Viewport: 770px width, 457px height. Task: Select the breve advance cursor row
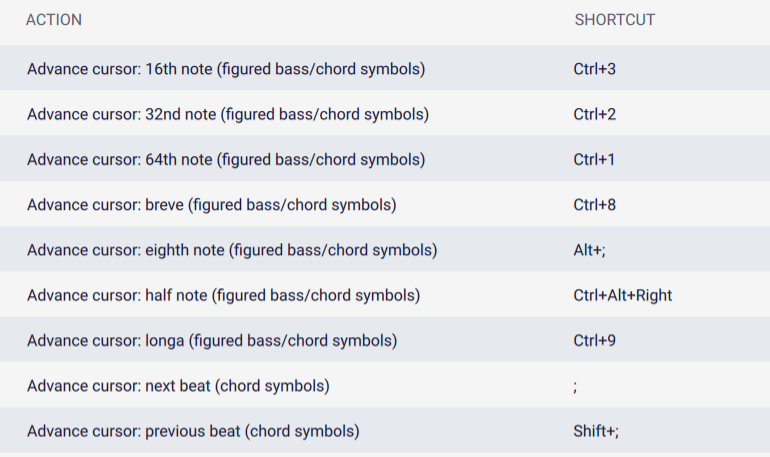pyautogui.click(x=385, y=204)
